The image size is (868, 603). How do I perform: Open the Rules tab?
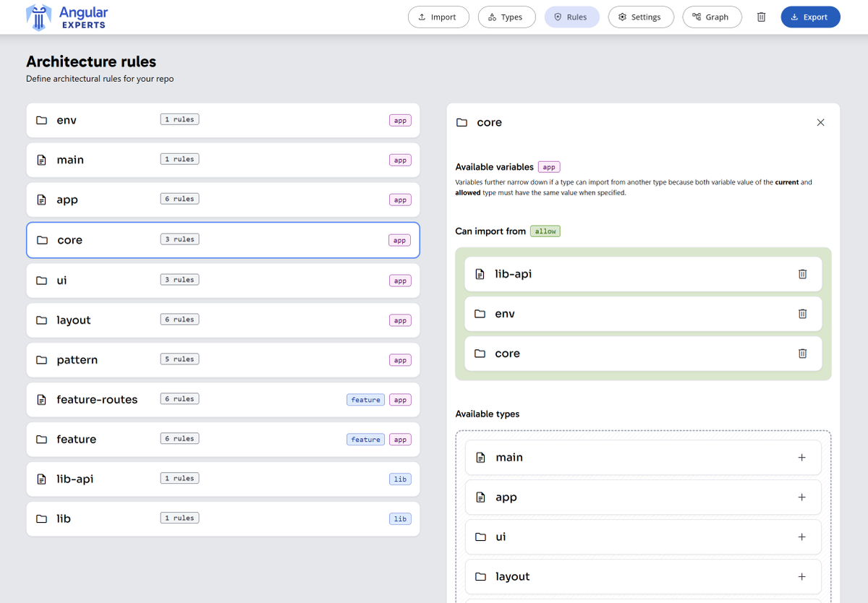(x=571, y=17)
